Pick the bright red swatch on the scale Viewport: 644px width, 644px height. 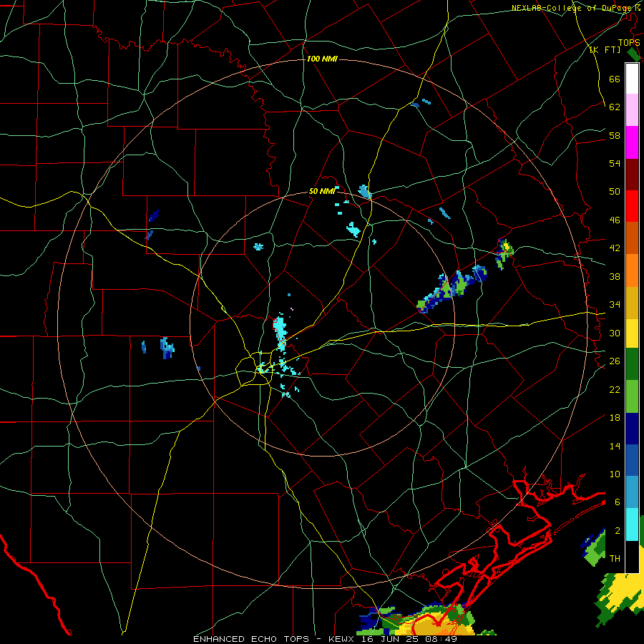point(632,206)
